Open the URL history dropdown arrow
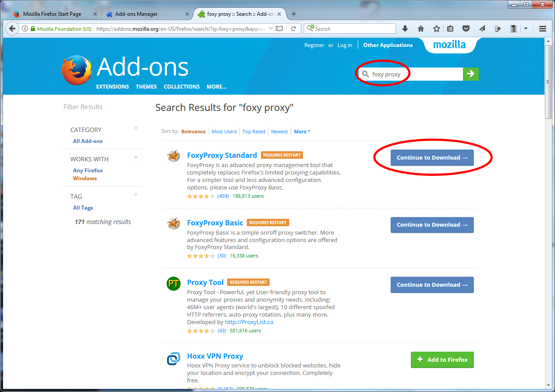The height and width of the screenshot is (392, 555). click(x=270, y=29)
